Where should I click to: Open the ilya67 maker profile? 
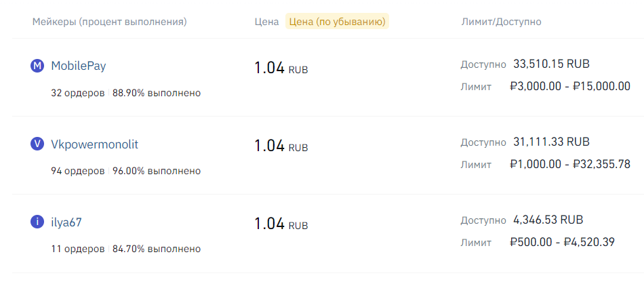coord(66,222)
